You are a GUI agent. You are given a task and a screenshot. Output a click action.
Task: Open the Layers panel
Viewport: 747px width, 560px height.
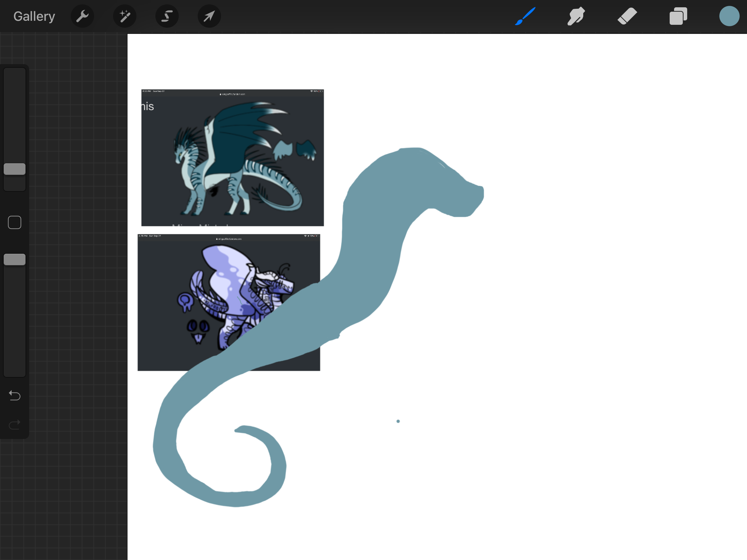click(x=678, y=16)
